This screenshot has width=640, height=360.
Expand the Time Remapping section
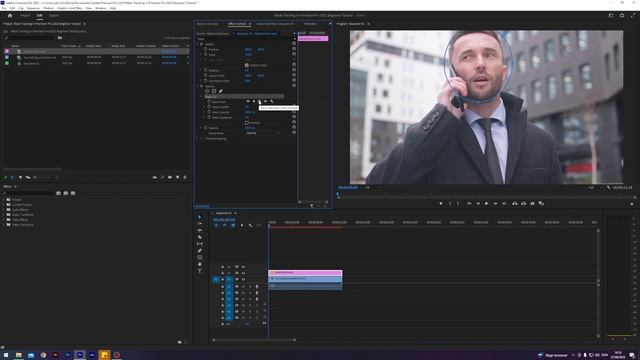click(198, 138)
